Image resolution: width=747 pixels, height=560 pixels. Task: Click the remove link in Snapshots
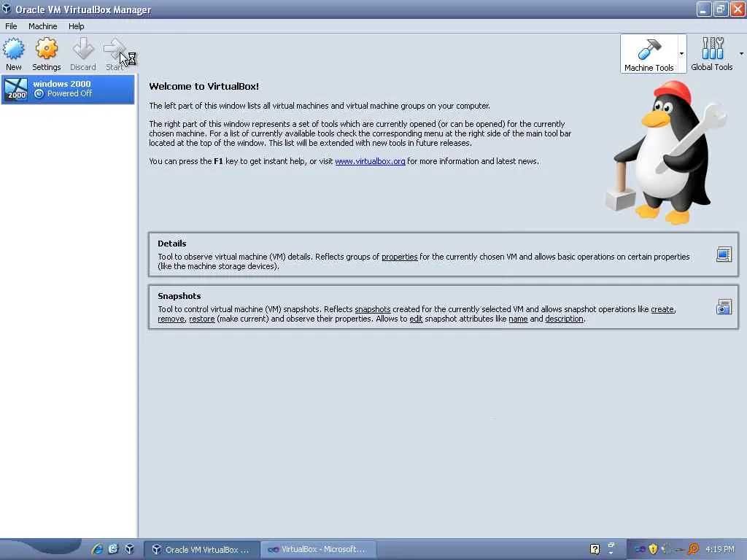pos(171,319)
